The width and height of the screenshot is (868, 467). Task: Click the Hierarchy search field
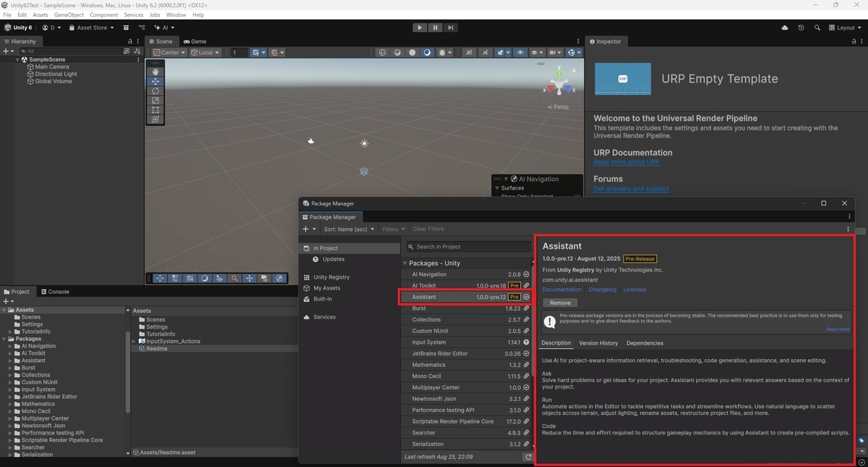(x=70, y=51)
